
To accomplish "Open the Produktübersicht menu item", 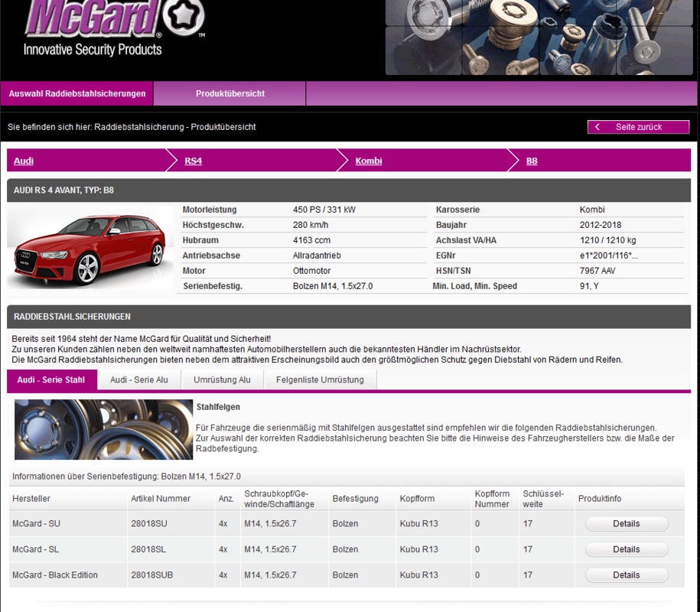I will point(230,93).
